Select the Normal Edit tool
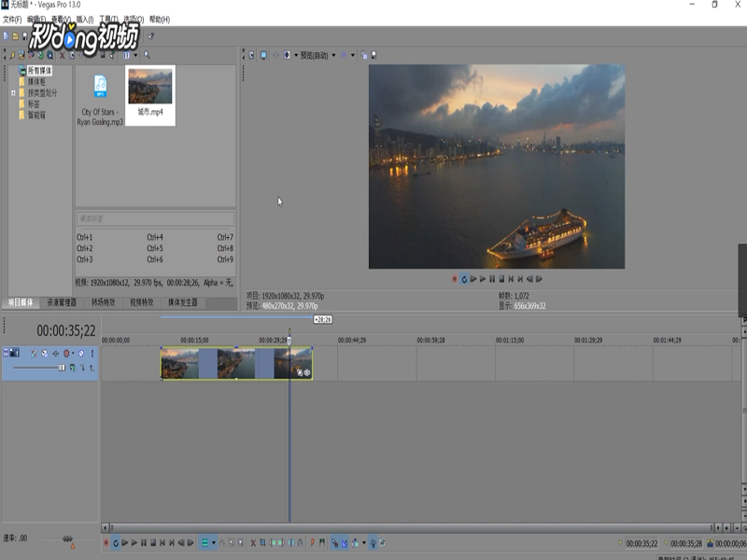The height and width of the screenshot is (560, 747). pyautogui.click(x=204, y=543)
